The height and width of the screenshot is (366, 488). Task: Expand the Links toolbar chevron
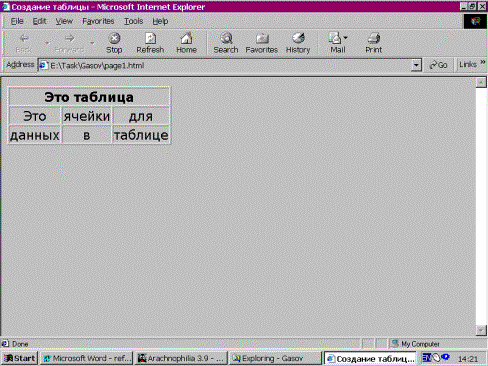tap(482, 62)
